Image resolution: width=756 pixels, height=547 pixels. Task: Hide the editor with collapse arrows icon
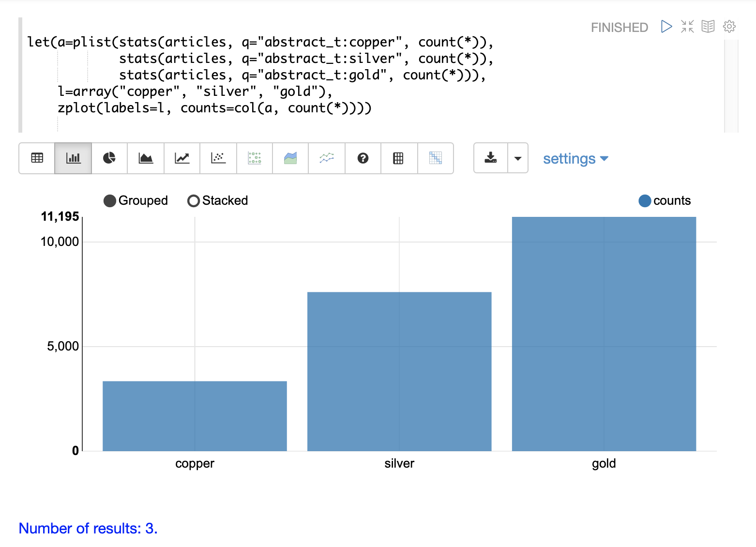(x=687, y=27)
